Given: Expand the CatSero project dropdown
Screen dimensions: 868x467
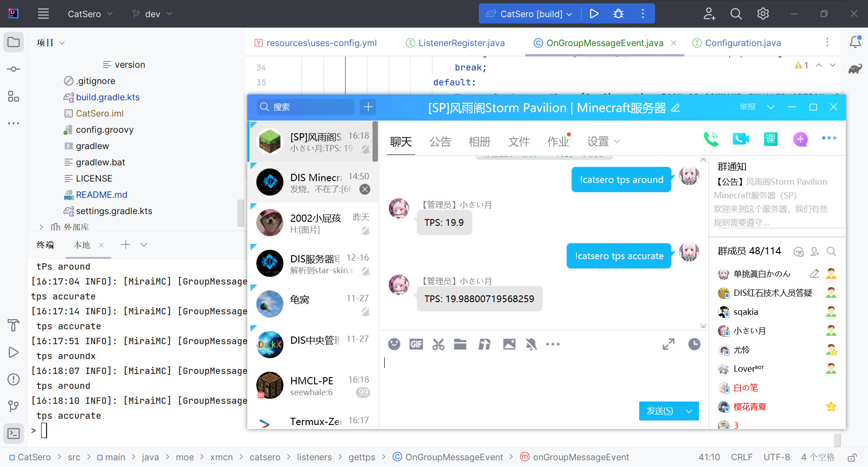Looking at the screenshot, I should tap(90, 14).
